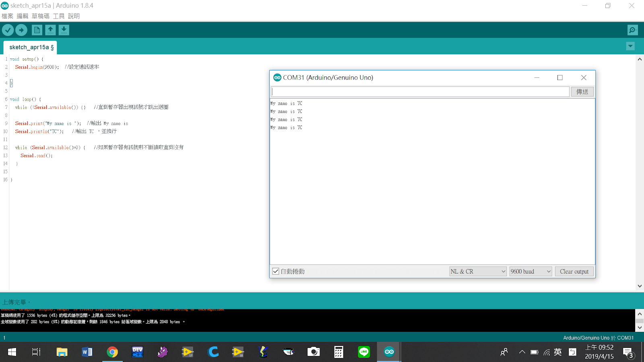The image size is (644, 362).
Task: Click the editor scrollbar up arrow
Action: pyautogui.click(x=640, y=59)
